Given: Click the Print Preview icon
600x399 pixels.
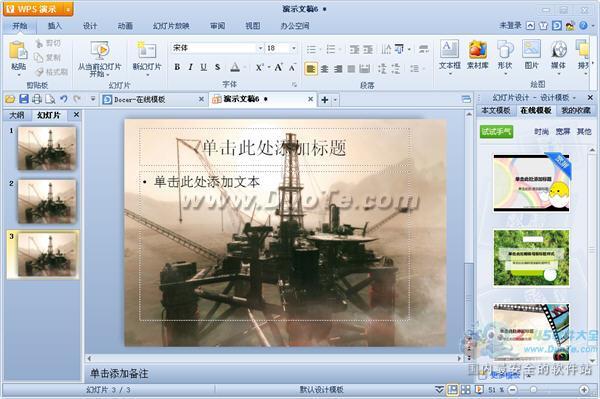Looking at the screenshot, I should (x=50, y=99).
